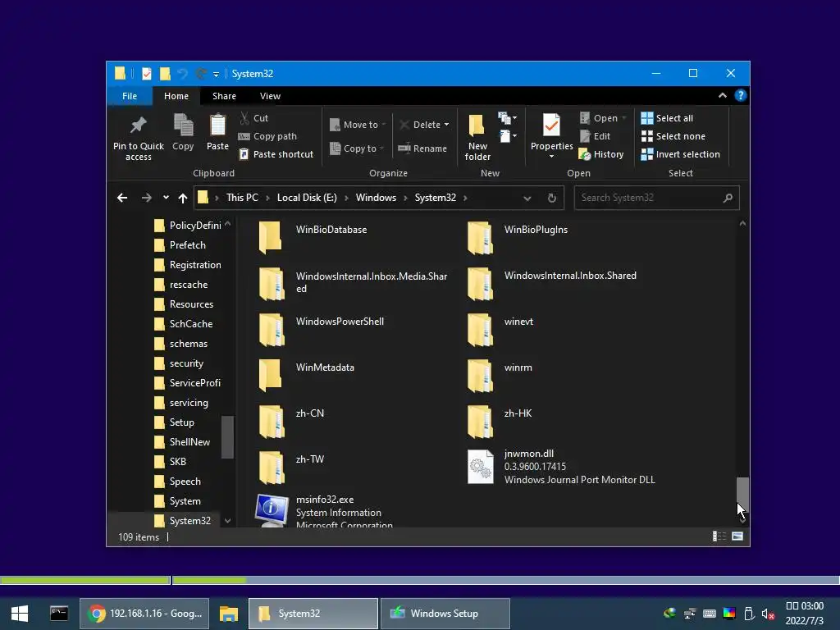Click the Pin to Quick access icon
Image resolution: width=840 pixels, height=630 pixels.
pos(138,126)
